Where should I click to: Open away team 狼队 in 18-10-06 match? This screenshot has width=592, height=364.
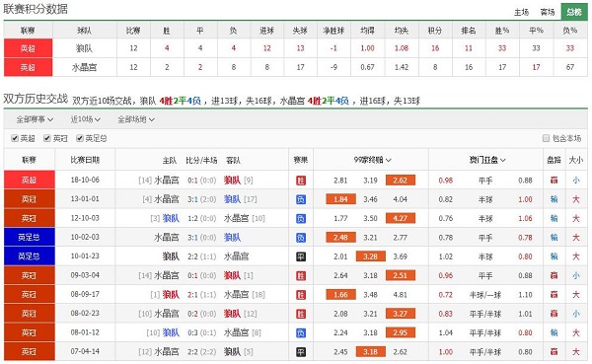click(232, 181)
